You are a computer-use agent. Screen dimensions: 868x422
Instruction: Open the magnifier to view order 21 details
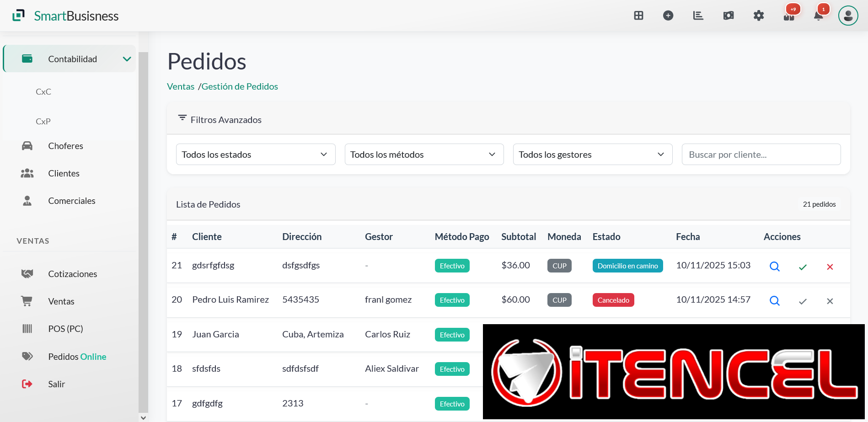774,266
